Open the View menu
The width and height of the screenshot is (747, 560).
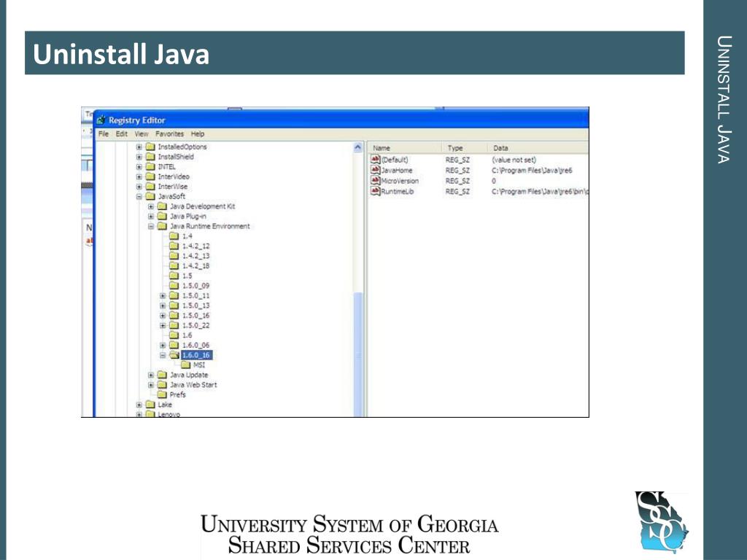click(x=142, y=134)
